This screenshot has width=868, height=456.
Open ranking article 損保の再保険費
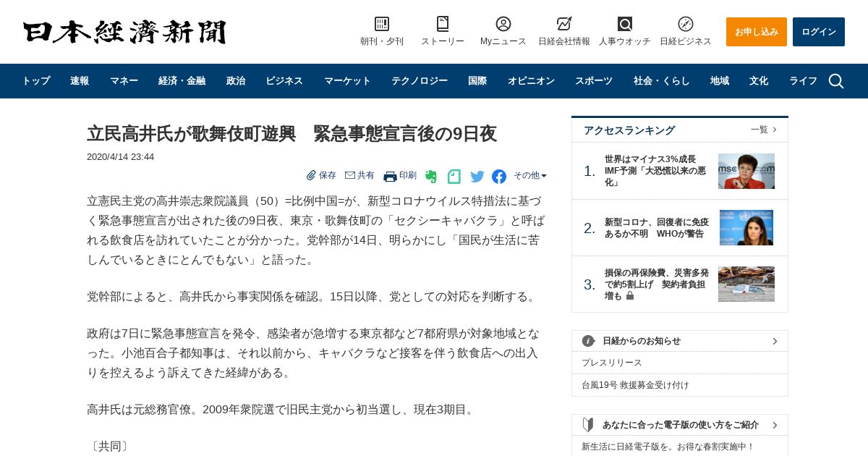[657, 284]
